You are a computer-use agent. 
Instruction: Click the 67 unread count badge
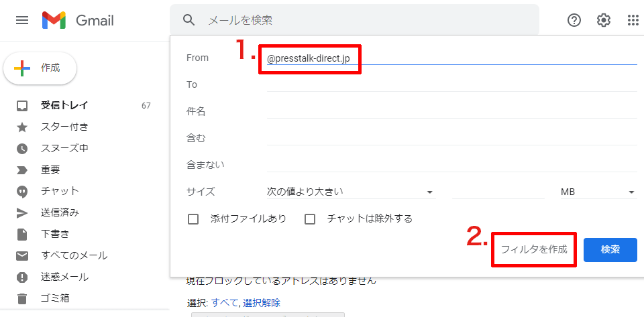pos(146,106)
